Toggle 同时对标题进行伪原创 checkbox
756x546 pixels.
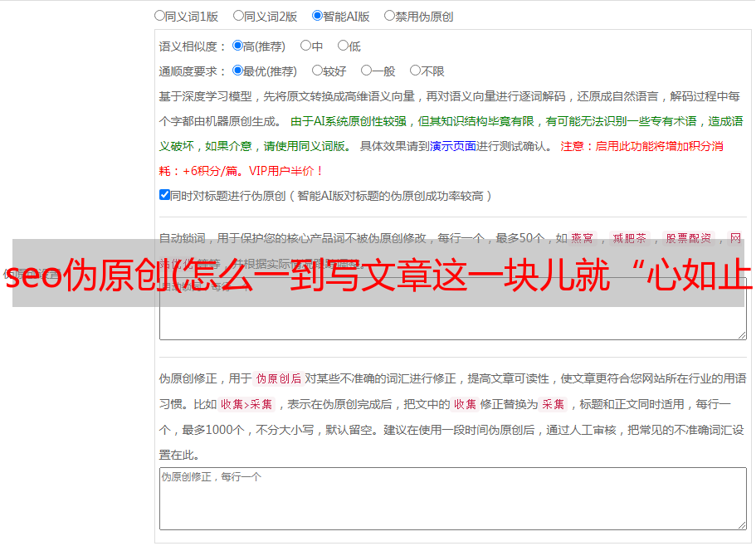click(164, 195)
